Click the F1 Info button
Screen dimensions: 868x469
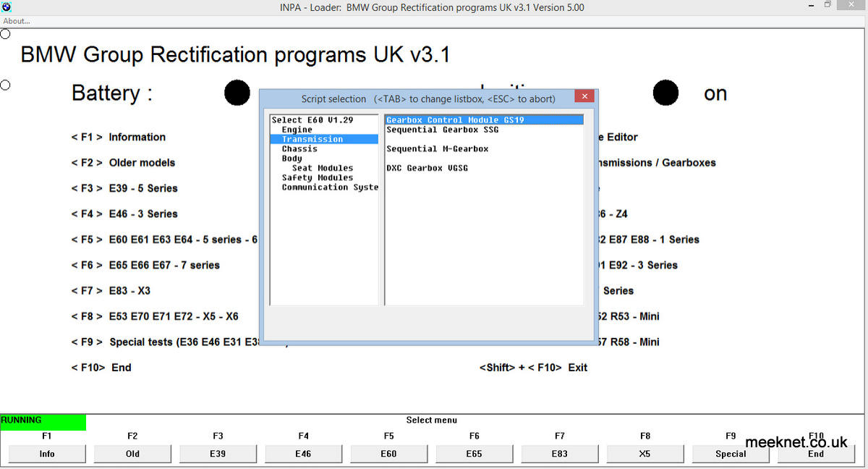pos(47,454)
